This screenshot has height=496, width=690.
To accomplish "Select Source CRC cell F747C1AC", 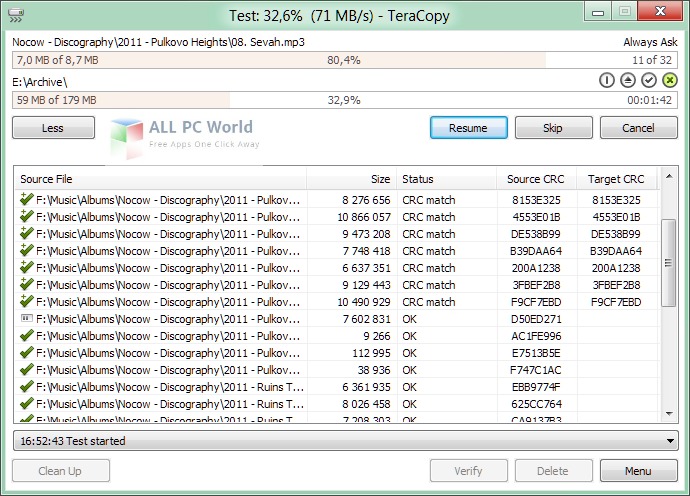I will point(536,370).
